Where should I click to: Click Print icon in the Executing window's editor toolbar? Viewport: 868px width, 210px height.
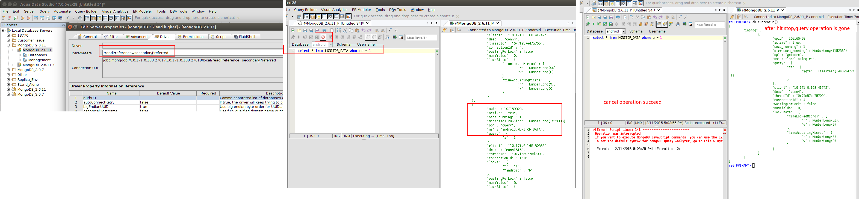(324, 31)
